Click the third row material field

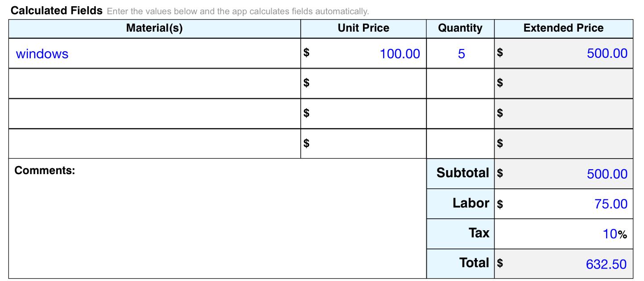point(154,114)
